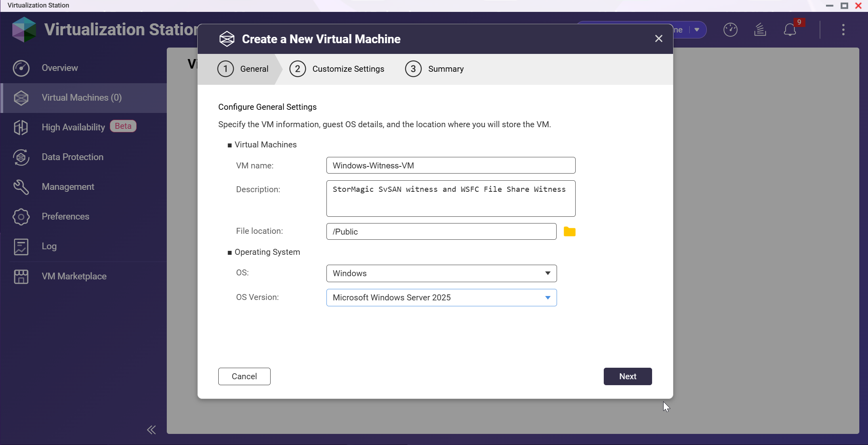Click the Virtualization Station logo
This screenshot has width=868, height=445.
(x=24, y=29)
